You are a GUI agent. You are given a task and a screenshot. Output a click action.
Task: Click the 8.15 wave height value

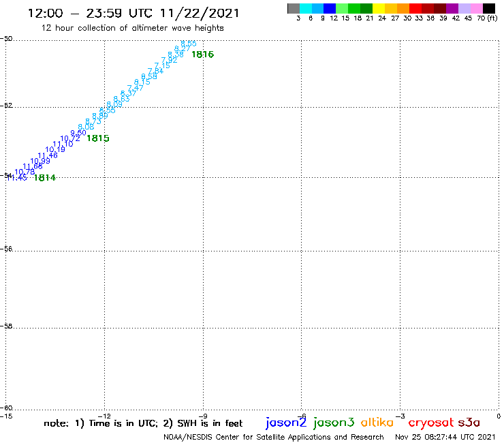pyautogui.click(x=142, y=82)
